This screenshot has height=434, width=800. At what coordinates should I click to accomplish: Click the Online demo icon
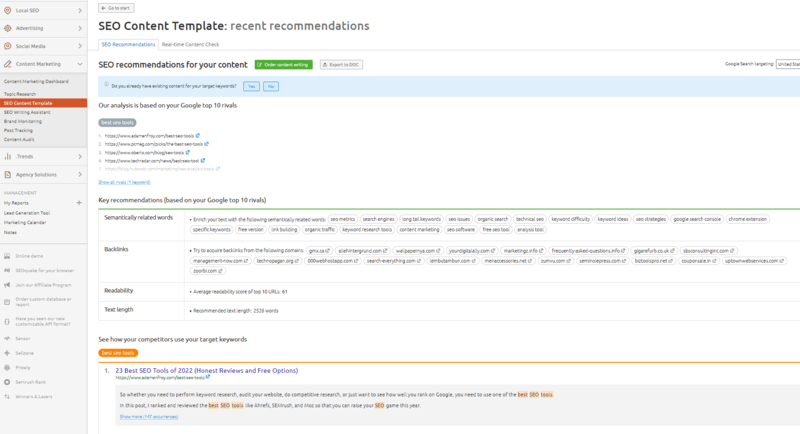(x=7, y=256)
